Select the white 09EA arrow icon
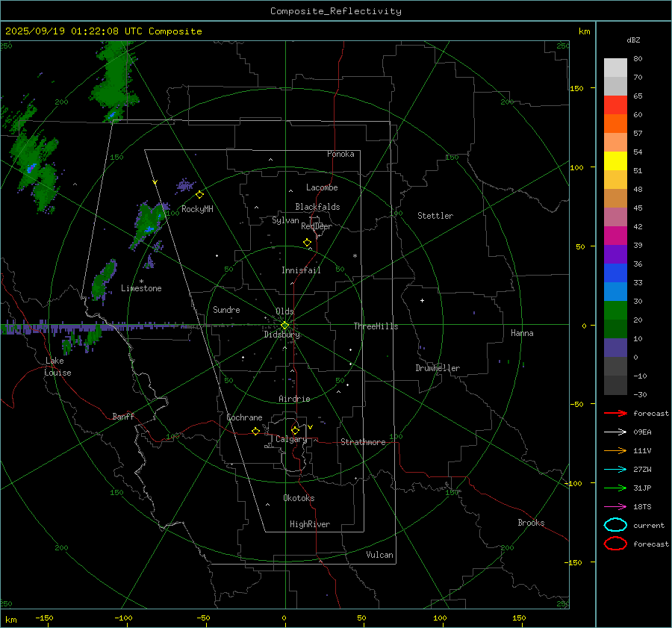Image resolution: width=672 pixels, height=628 pixels. 615,432
